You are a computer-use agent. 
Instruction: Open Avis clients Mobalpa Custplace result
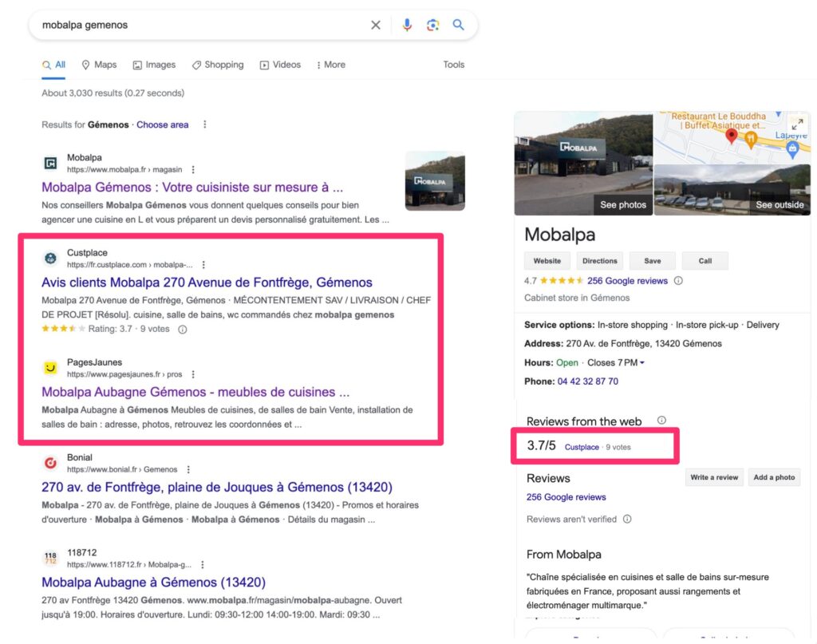click(207, 282)
